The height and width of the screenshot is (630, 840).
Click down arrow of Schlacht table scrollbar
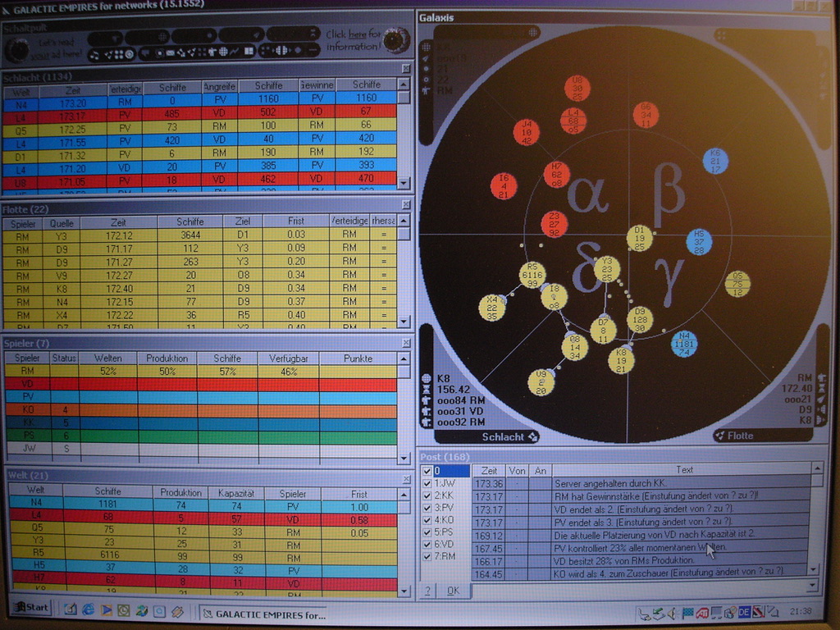pyautogui.click(x=404, y=183)
